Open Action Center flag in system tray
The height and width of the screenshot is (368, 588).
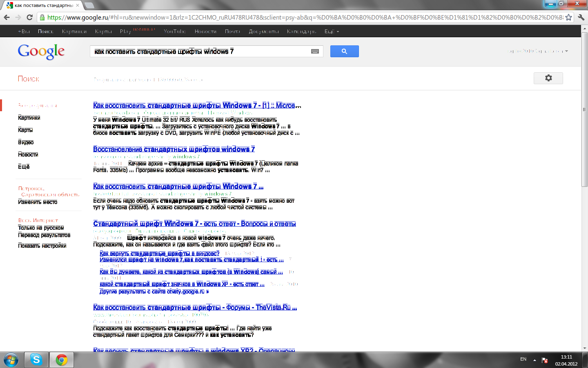(x=545, y=360)
